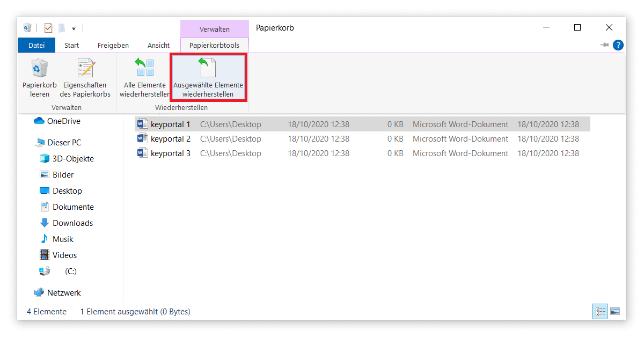Open the Freigeben ribbon tab
644x338 pixels.
tap(113, 45)
